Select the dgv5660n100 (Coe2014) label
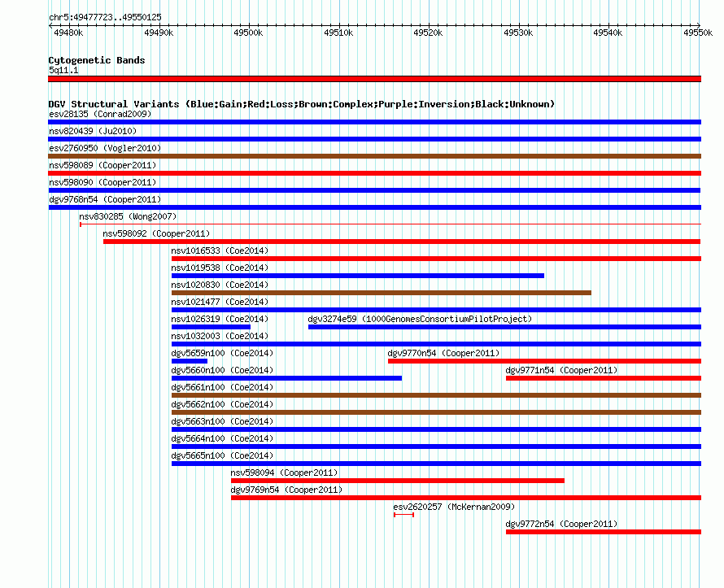 click(222, 370)
